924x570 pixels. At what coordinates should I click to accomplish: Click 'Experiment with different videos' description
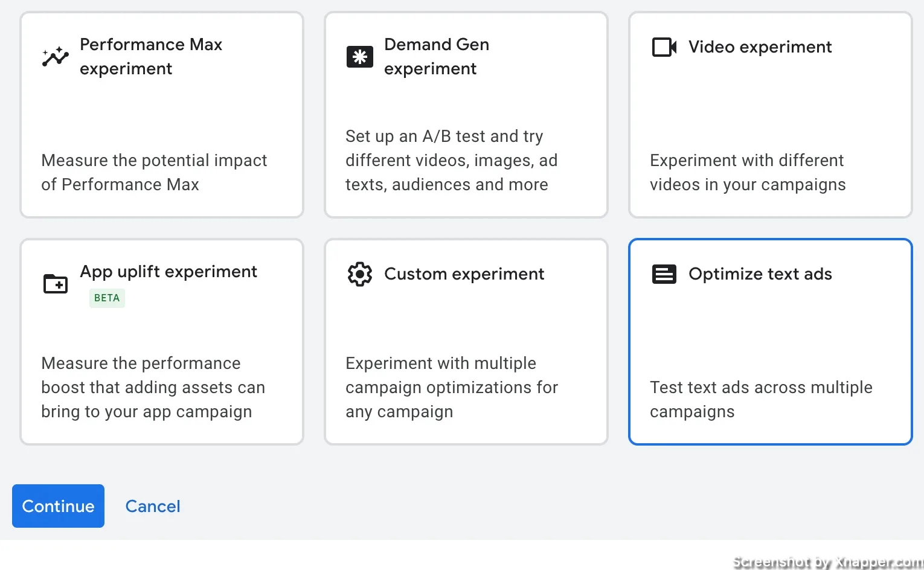click(x=748, y=172)
